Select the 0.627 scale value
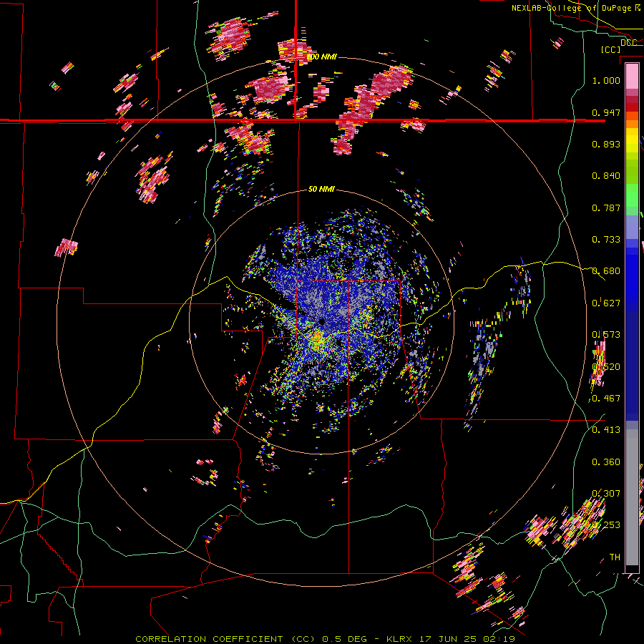This screenshot has width=644, height=644. pos(606,303)
